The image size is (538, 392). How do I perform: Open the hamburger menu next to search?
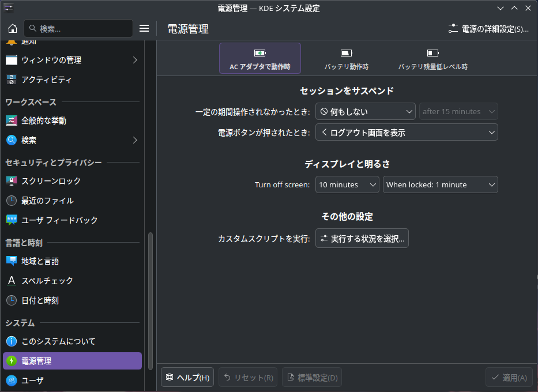(x=144, y=28)
